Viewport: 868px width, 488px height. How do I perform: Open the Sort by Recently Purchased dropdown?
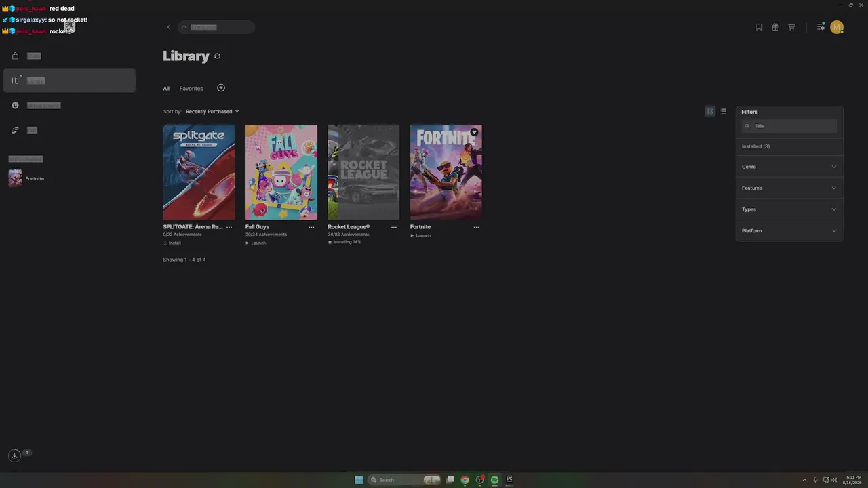(212, 111)
